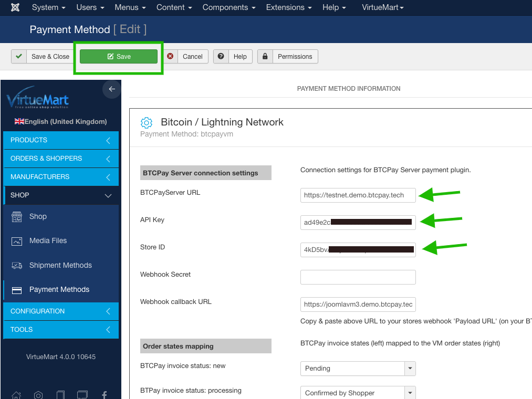Click the Media Files image icon
This screenshot has height=399, width=532.
17,240
